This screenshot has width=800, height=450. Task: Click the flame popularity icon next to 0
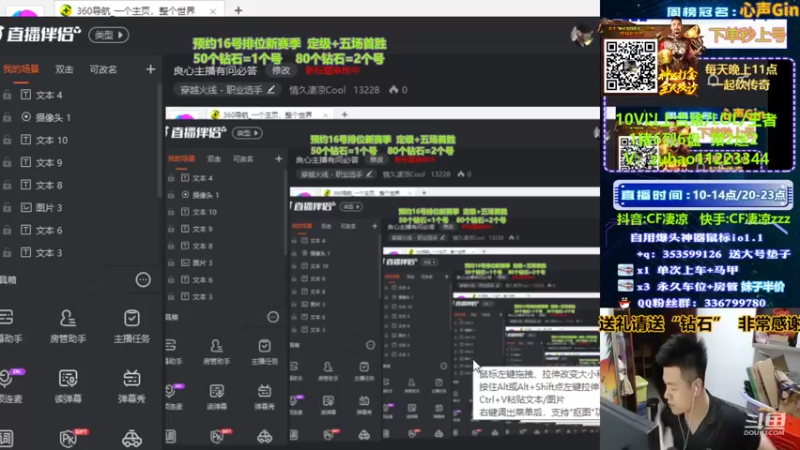tap(393, 90)
